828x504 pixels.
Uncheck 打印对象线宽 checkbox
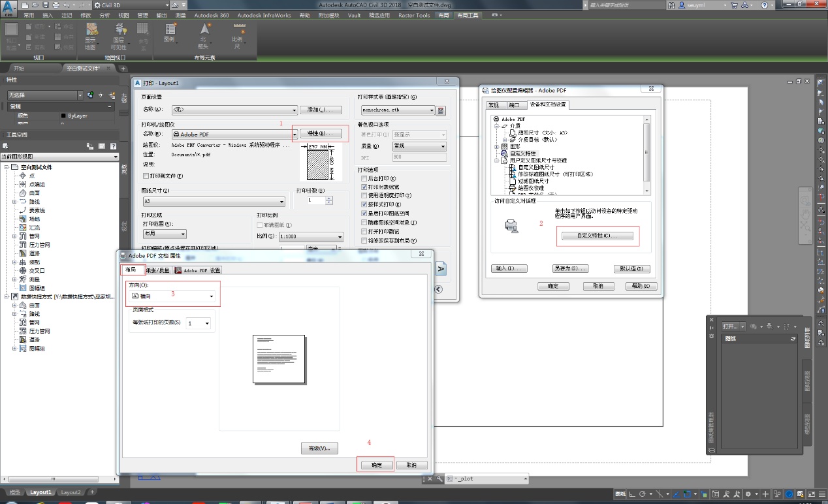pos(364,187)
